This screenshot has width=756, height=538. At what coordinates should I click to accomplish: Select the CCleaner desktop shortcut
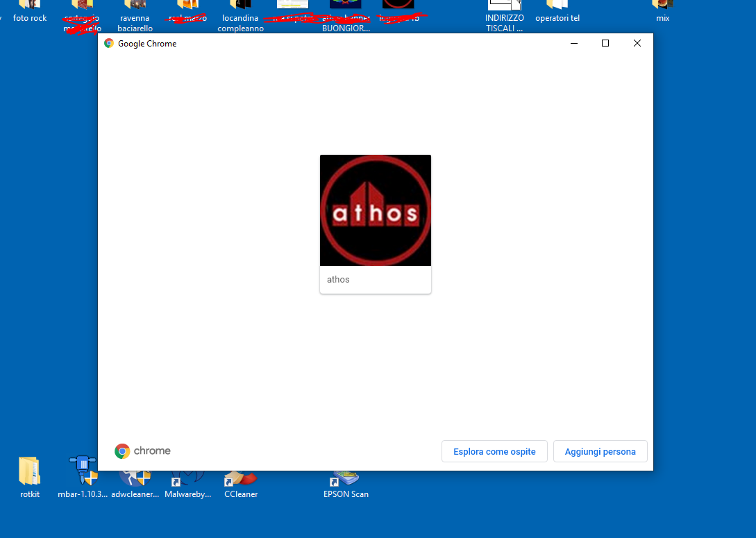click(241, 485)
